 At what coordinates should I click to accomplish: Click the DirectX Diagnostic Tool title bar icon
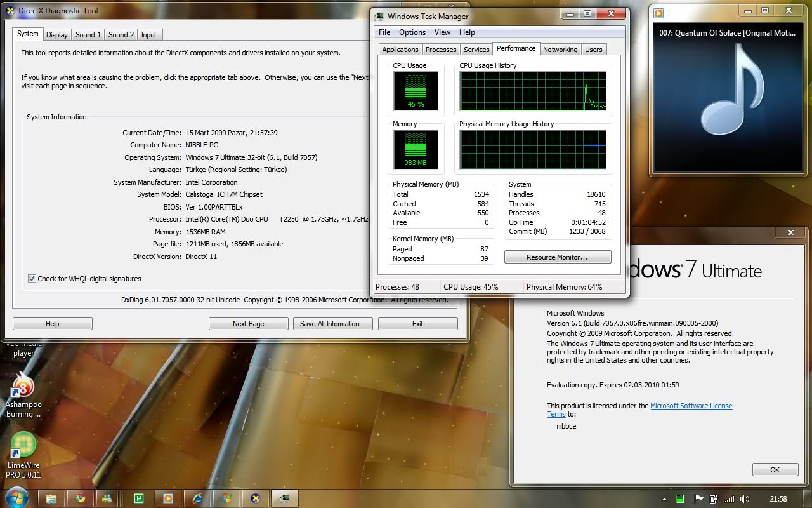tap(11, 11)
